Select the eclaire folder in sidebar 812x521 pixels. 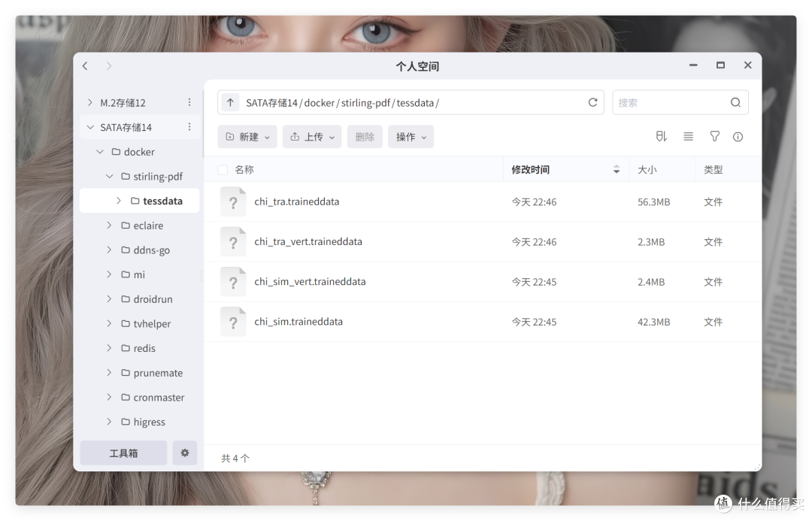click(x=148, y=226)
